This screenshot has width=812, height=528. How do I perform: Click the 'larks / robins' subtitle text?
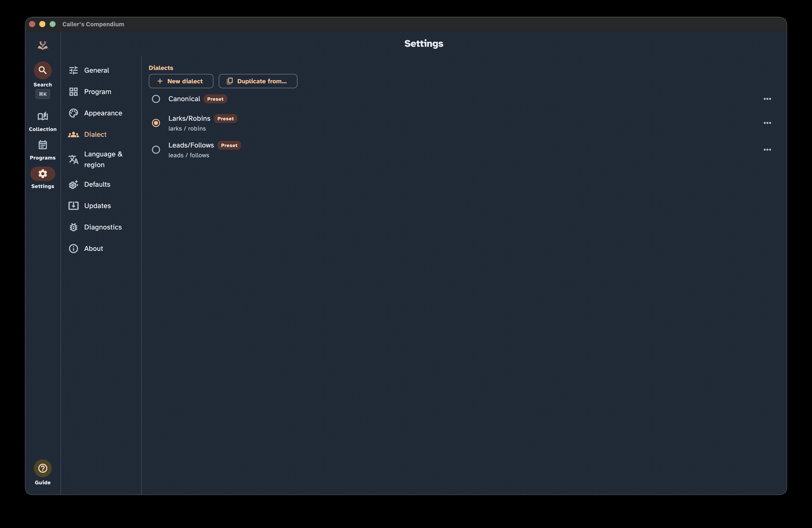[x=187, y=129]
